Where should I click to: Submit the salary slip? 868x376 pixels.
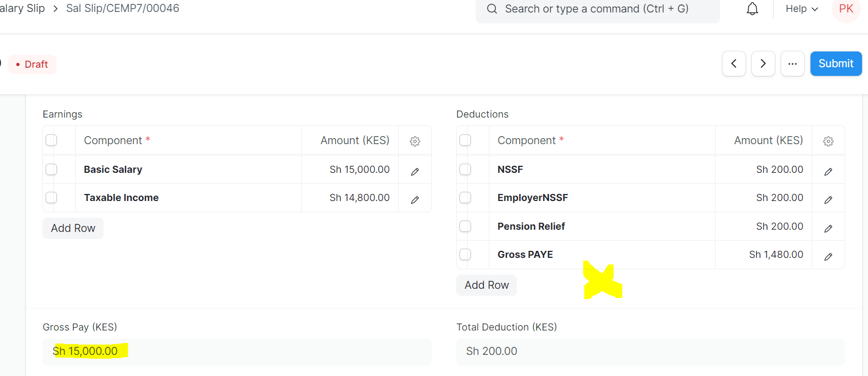pyautogui.click(x=836, y=64)
